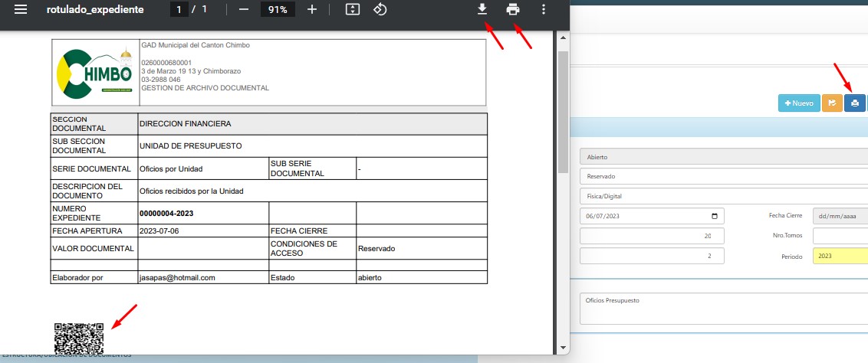The width and height of the screenshot is (868, 363).
Task: Click the PDF vertical scrollbar thumb
Action: coord(564,112)
